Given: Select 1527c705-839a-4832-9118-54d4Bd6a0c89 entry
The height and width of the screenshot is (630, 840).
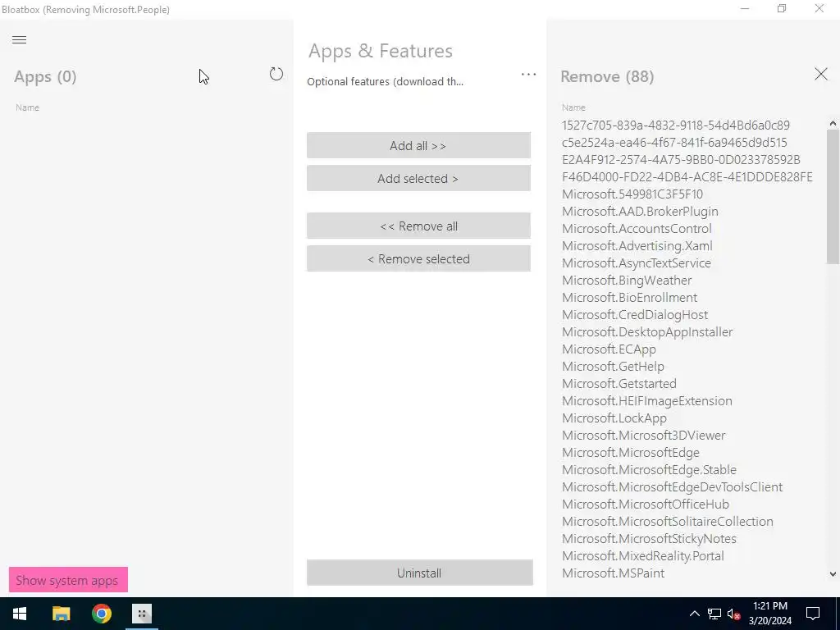Looking at the screenshot, I should [x=676, y=125].
